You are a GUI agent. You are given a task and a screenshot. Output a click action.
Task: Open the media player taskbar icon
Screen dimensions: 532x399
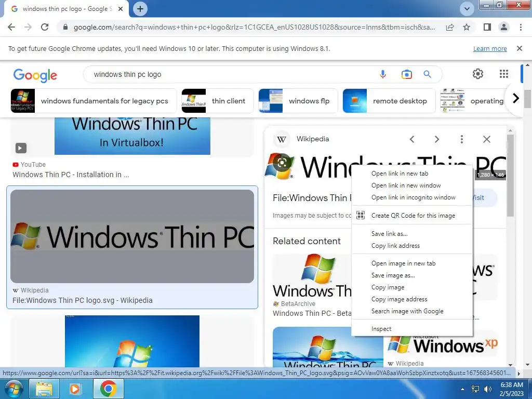pyautogui.click(x=75, y=389)
